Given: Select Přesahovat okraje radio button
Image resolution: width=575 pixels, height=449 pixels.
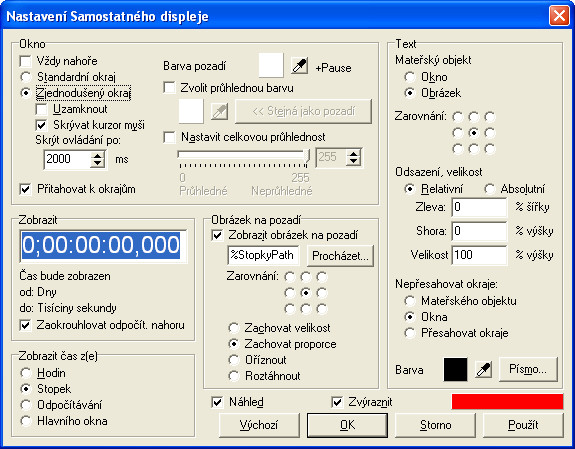Looking at the screenshot, I should (x=409, y=333).
